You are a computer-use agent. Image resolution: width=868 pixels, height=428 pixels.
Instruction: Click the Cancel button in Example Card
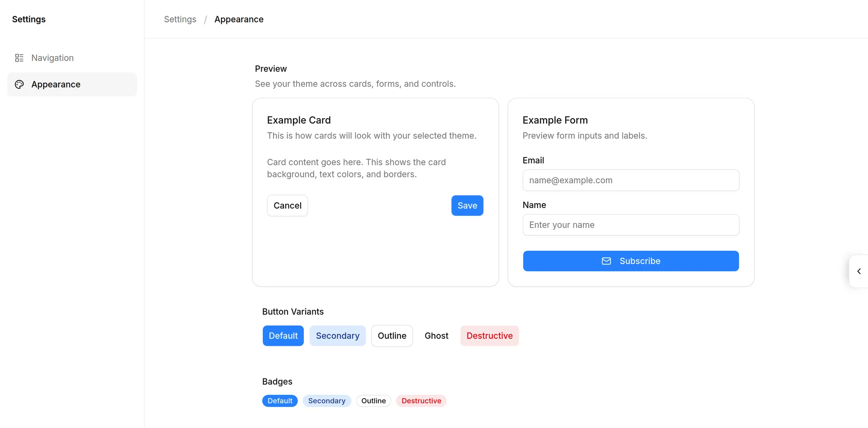click(x=288, y=206)
